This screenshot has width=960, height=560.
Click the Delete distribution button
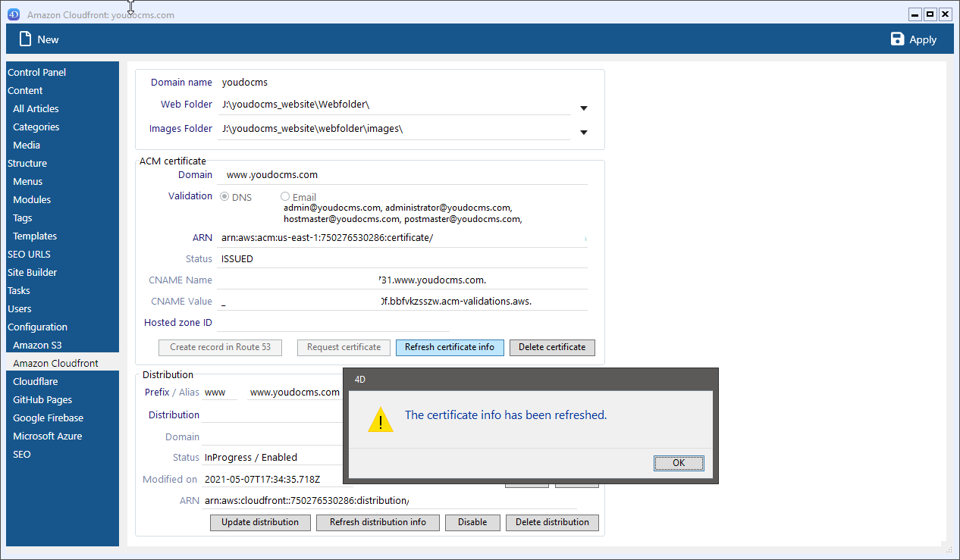pos(552,522)
